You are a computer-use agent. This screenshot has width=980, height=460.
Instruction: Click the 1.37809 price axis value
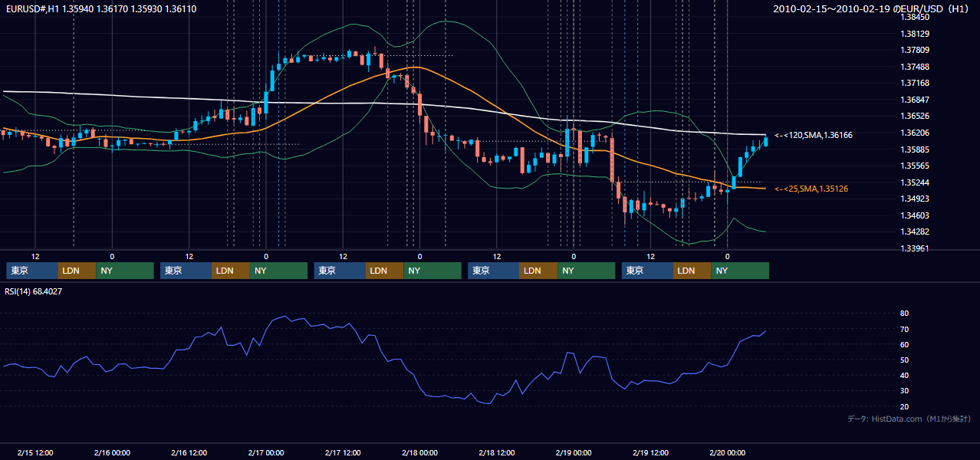coord(915,50)
